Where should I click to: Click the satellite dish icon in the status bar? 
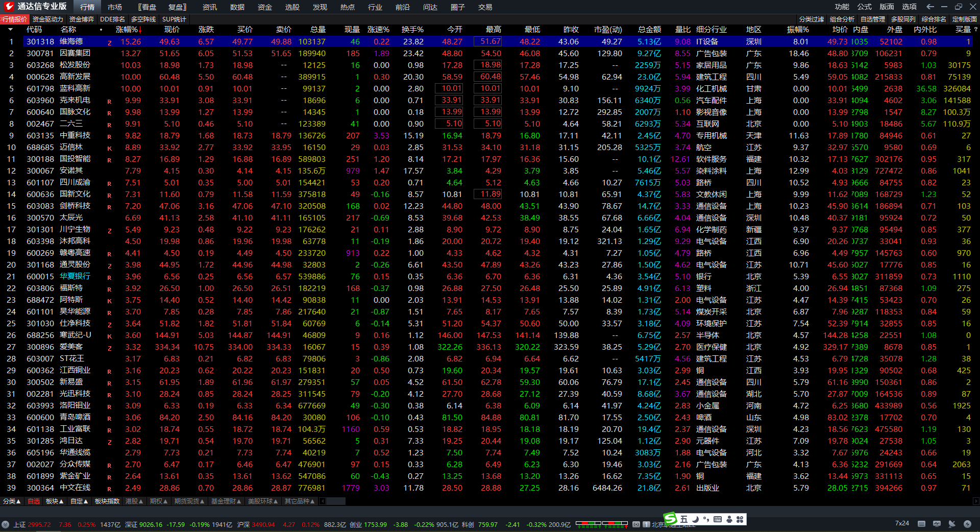pos(952,524)
